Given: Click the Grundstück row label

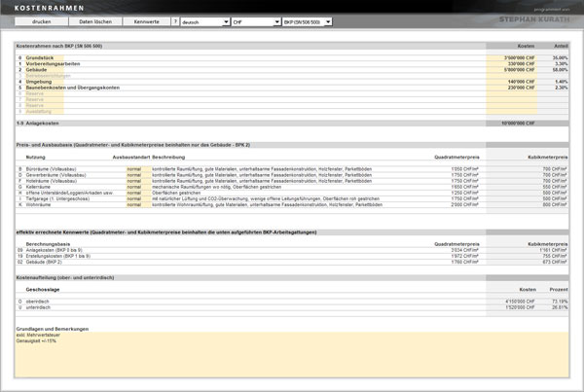Looking at the screenshot, I should tap(40, 57).
